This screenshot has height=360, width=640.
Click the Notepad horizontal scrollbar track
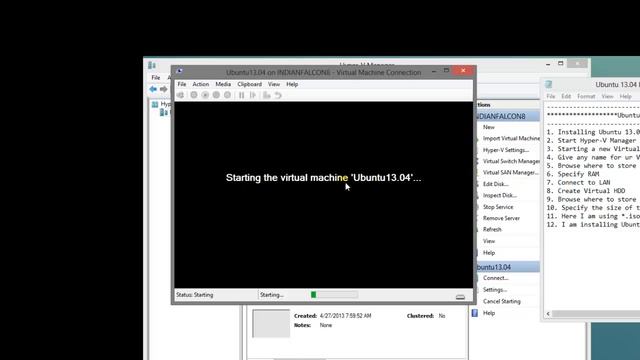tap(596, 314)
